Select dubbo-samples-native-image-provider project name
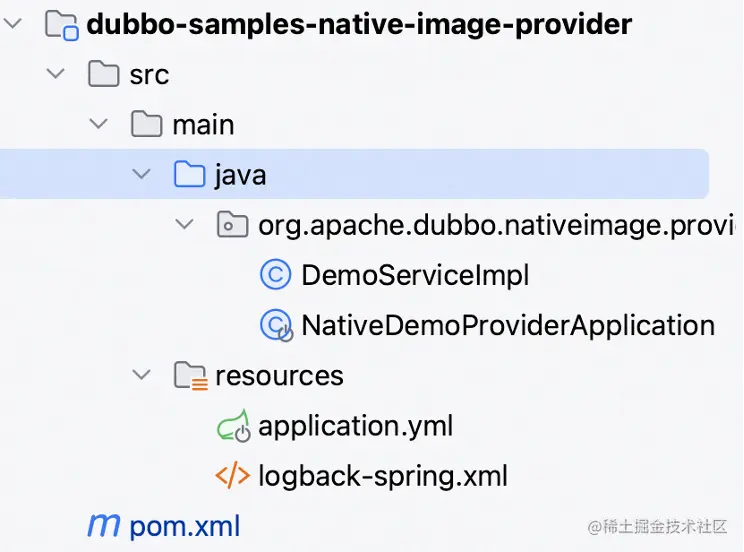Viewport: 744px width, 552px height. [x=359, y=24]
